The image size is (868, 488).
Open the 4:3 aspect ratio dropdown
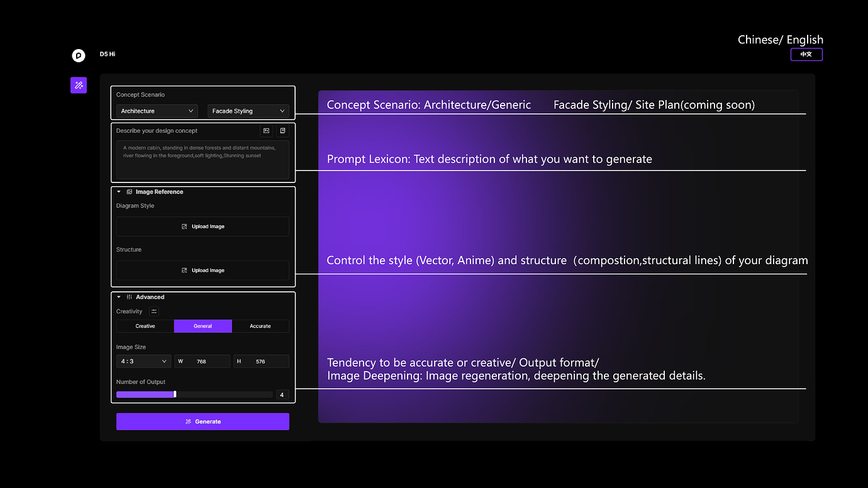143,361
